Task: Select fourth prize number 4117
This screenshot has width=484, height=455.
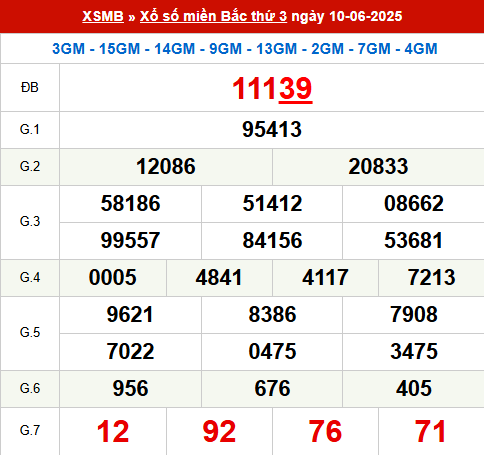Action: [x=325, y=277]
